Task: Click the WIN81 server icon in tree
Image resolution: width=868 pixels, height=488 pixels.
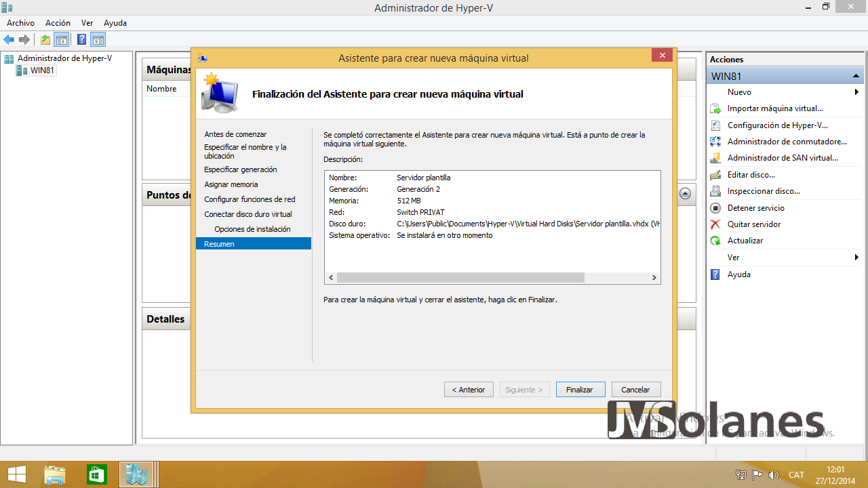Action: pos(22,70)
